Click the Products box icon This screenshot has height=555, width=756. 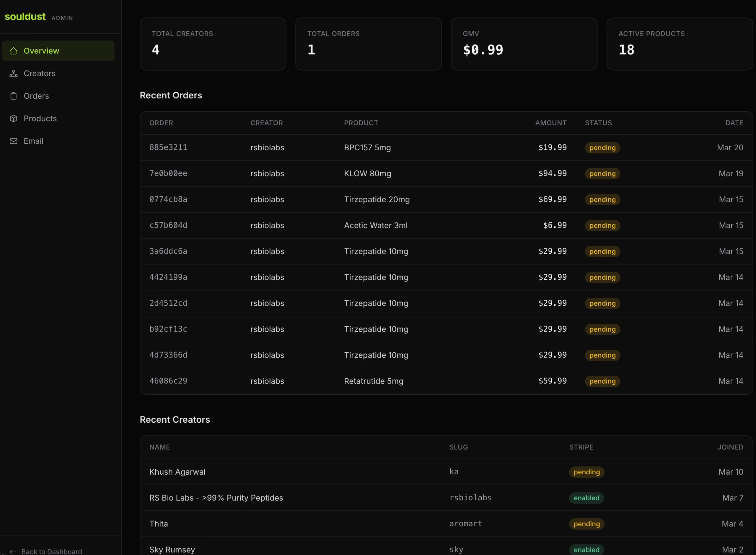[13, 118]
